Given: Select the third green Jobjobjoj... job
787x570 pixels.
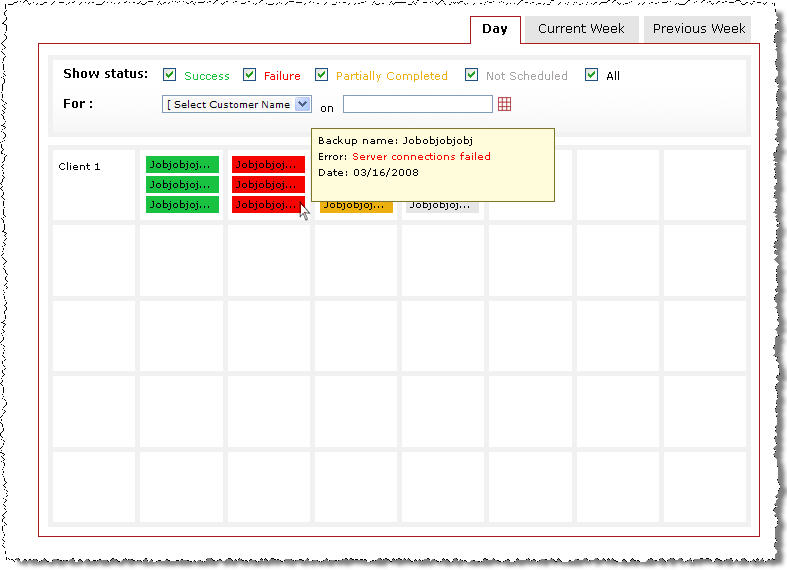Looking at the screenshot, I should 182,205.
